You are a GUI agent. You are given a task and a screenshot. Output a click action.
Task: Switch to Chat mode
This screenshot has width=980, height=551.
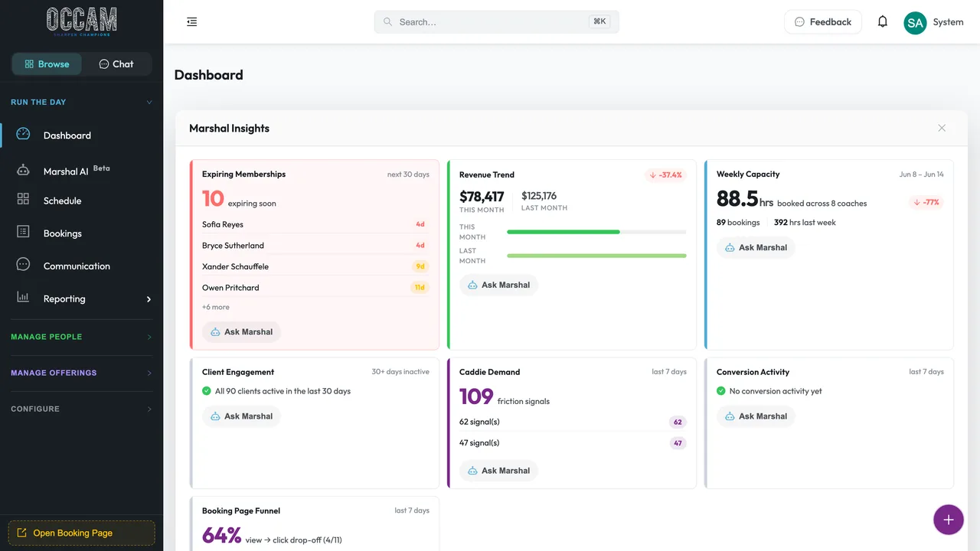click(x=116, y=64)
